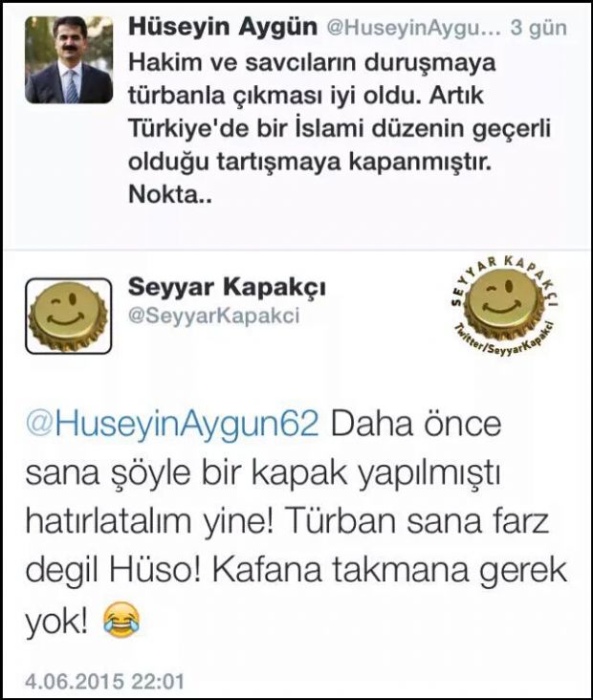This screenshot has width=593, height=700.
Task: Click the word Nokta.. in first tweet
Action: coord(169,195)
